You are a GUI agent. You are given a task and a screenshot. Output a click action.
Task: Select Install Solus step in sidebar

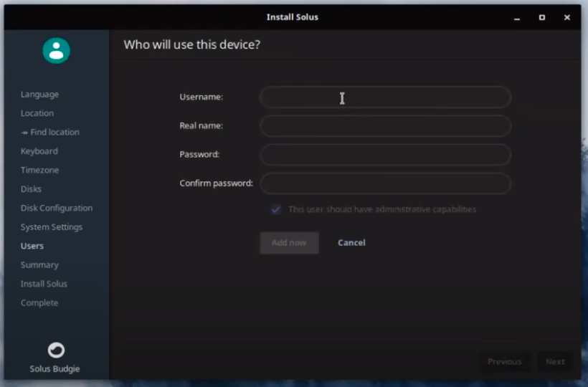tap(44, 284)
